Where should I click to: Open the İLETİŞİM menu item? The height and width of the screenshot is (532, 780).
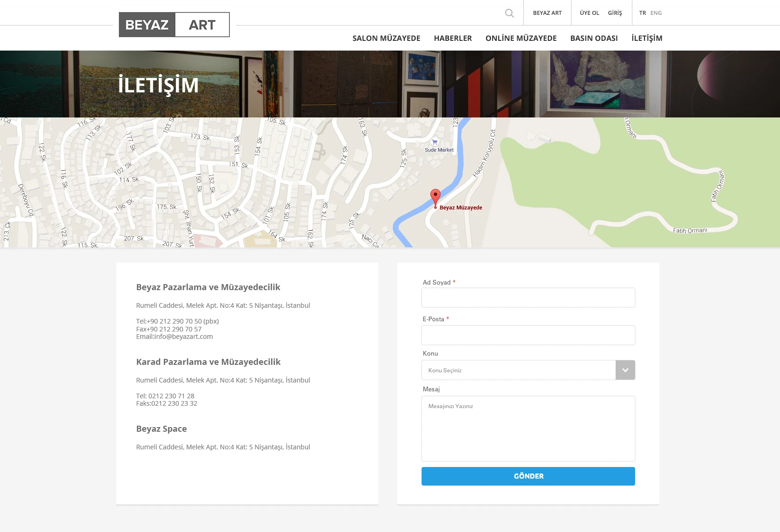[x=647, y=38]
